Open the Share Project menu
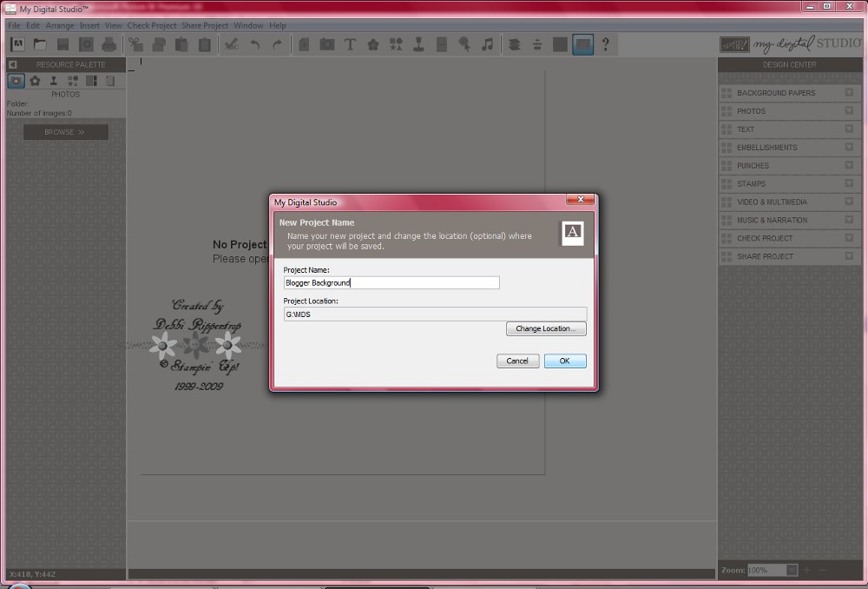 [205, 25]
